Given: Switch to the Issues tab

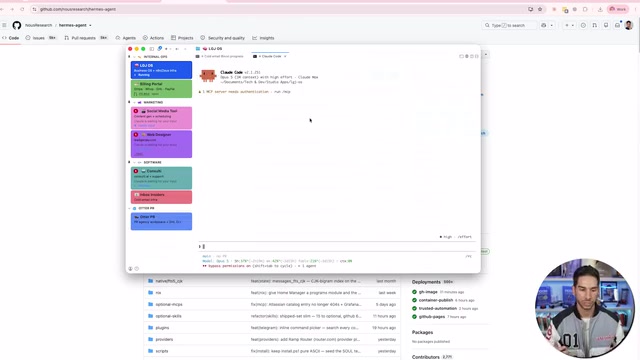Looking at the screenshot, I should click(x=40, y=38).
